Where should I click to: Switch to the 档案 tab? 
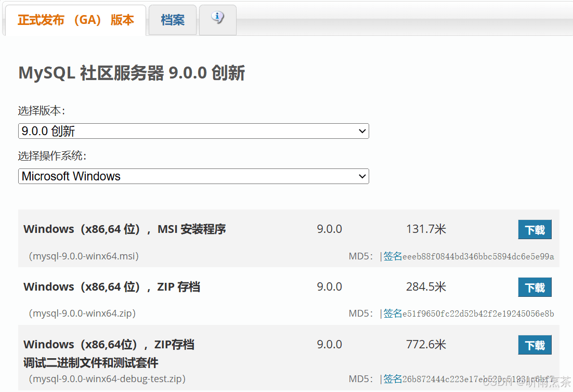pos(173,20)
